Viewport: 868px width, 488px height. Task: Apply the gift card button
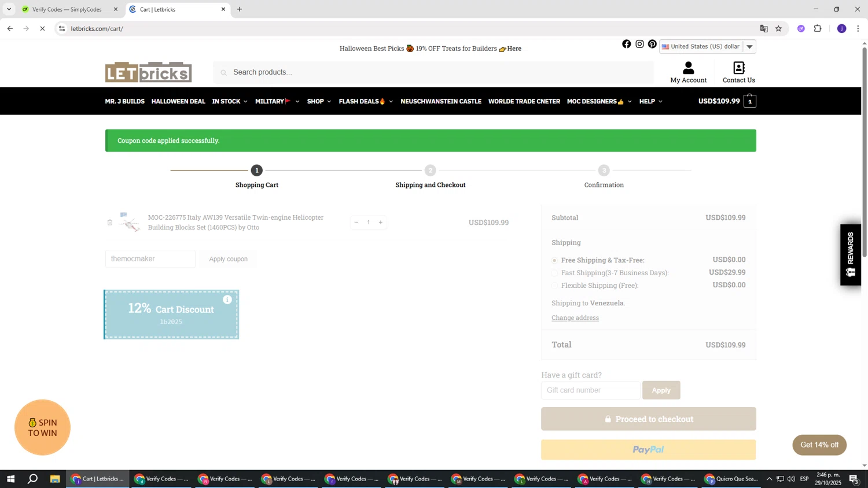click(661, 390)
